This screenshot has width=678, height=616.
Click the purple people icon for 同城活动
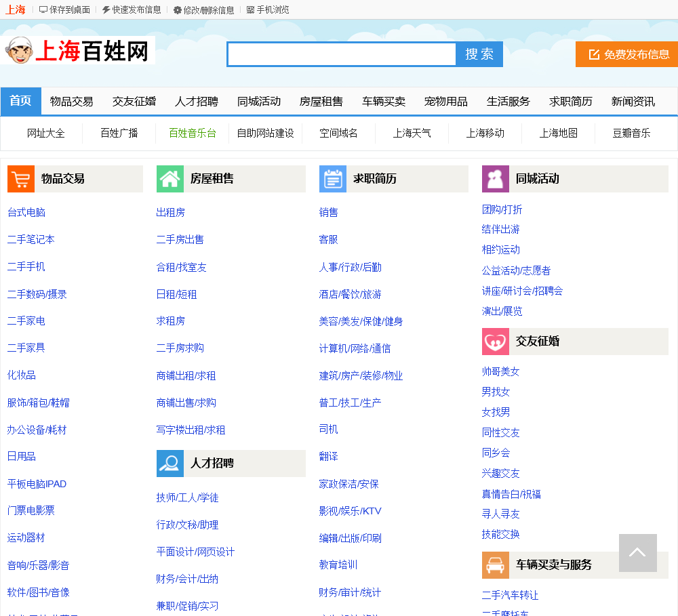tap(495, 179)
